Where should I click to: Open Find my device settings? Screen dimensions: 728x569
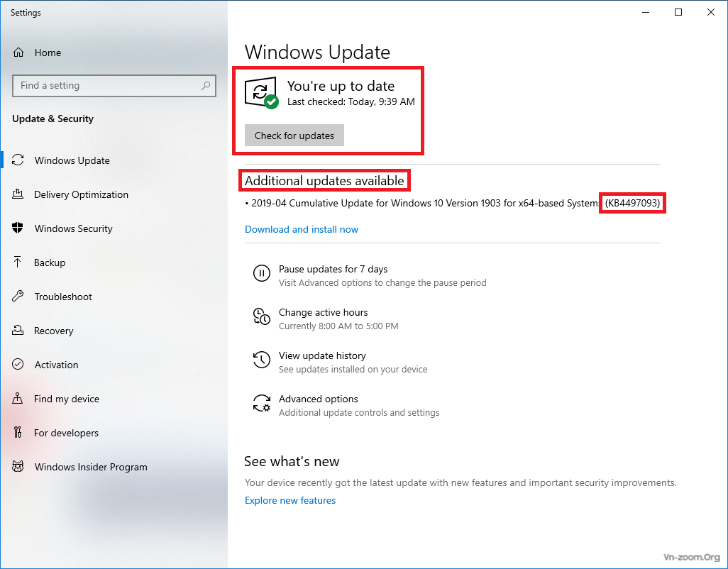click(67, 399)
